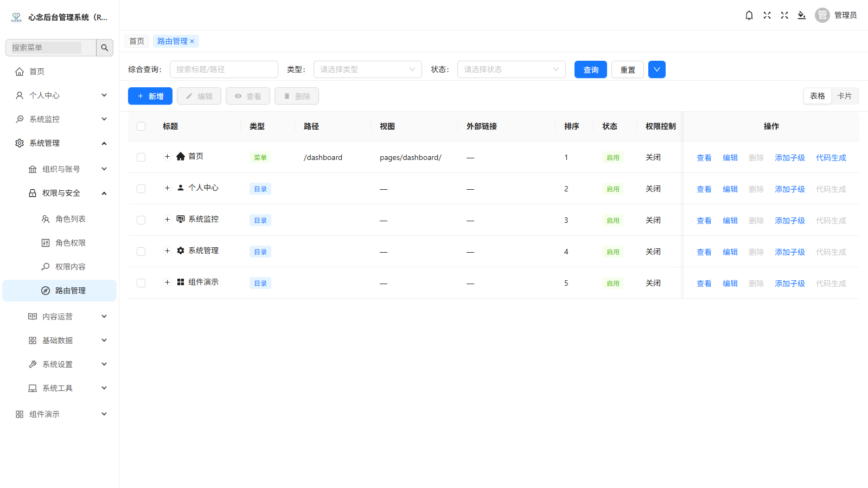Check the 个人中心 row checkbox
Image resolution: width=868 pixels, height=488 pixels.
tap(141, 189)
